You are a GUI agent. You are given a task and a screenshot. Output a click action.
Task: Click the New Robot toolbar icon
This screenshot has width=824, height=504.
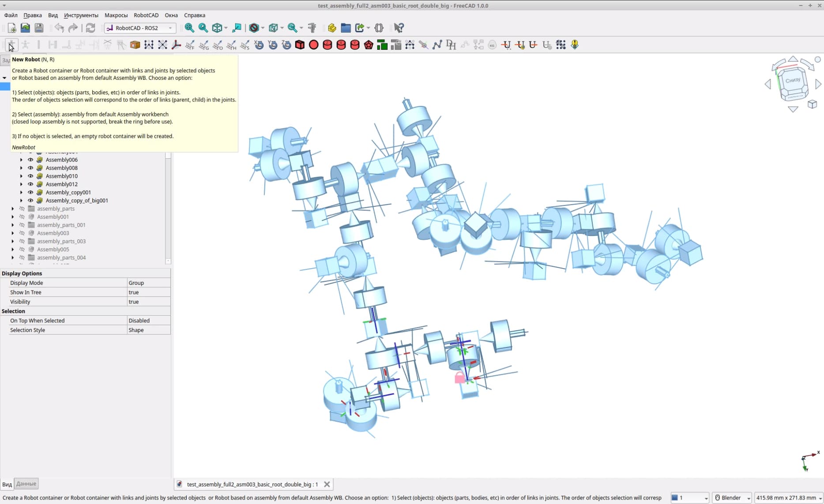tap(11, 45)
